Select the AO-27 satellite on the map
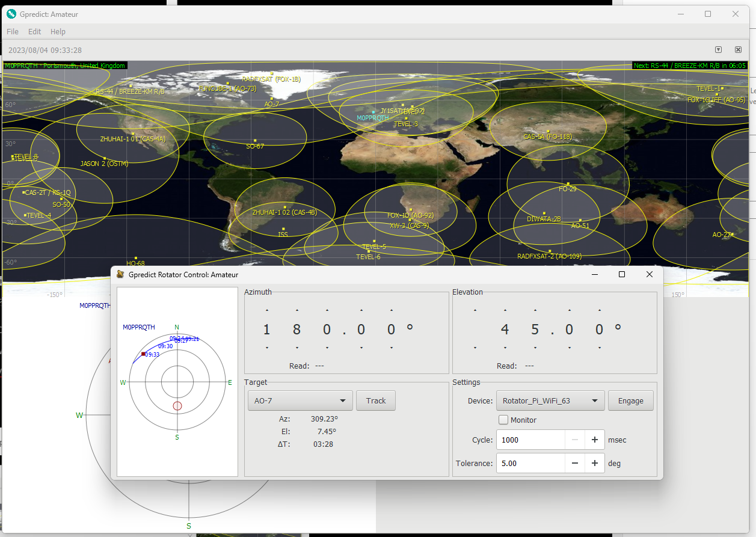The height and width of the screenshot is (537, 756). click(722, 235)
